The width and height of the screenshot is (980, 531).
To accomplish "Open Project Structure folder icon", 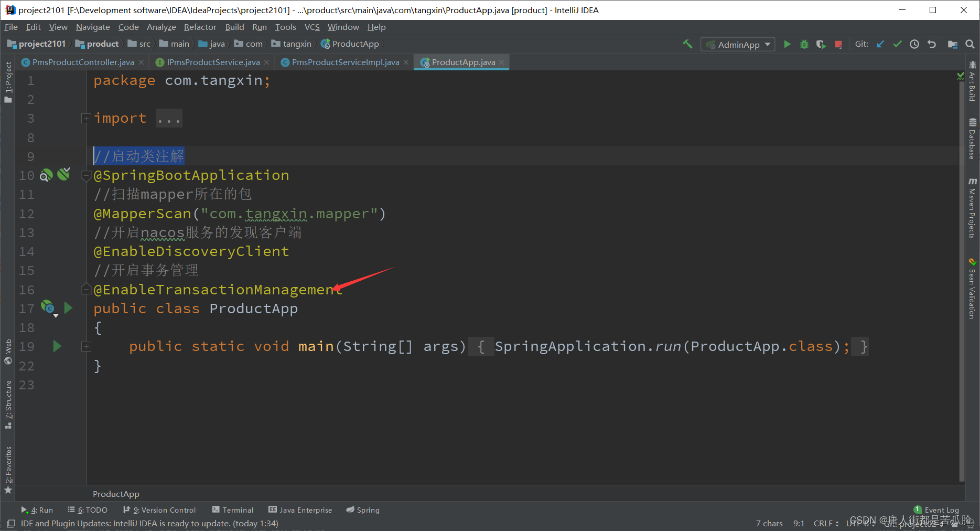I will coord(953,44).
